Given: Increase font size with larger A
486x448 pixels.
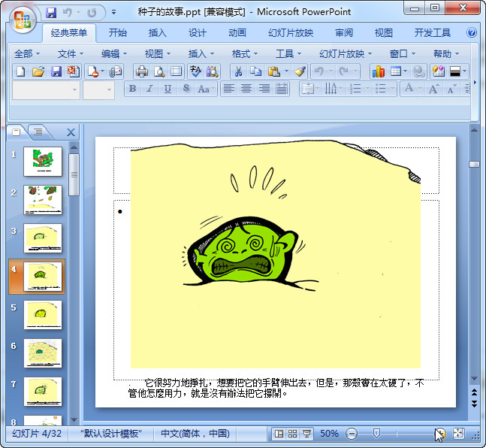Looking at the screenshot, I should [433, 89].
